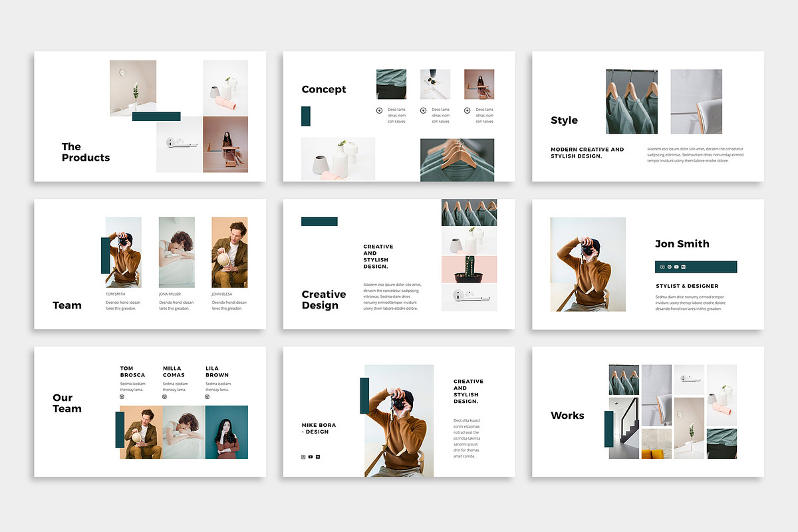The height and width of the screenshot is (532, 798).
Task: Click the Instagram icon below Mike Bora - Design
Action: point(303,457)
